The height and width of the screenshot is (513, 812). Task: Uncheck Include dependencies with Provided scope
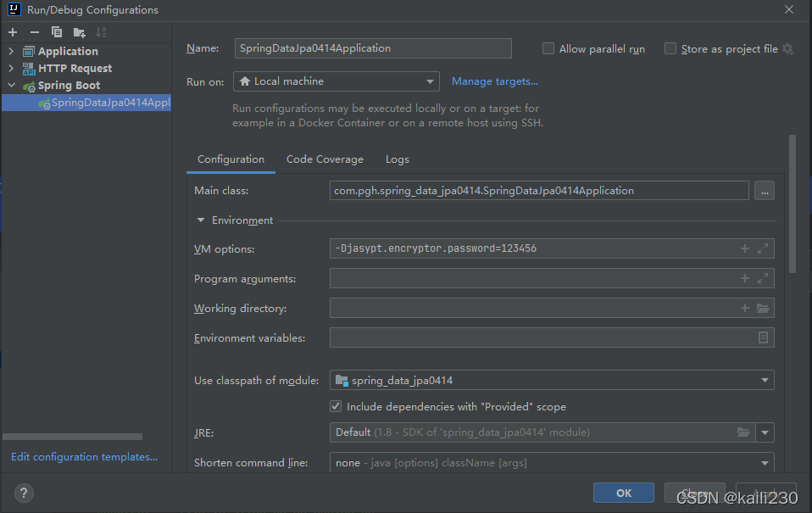click(x=336, y=406)
